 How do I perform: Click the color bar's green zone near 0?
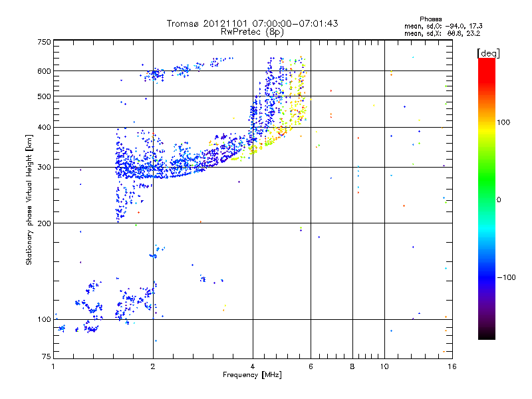tap(487, 192)
